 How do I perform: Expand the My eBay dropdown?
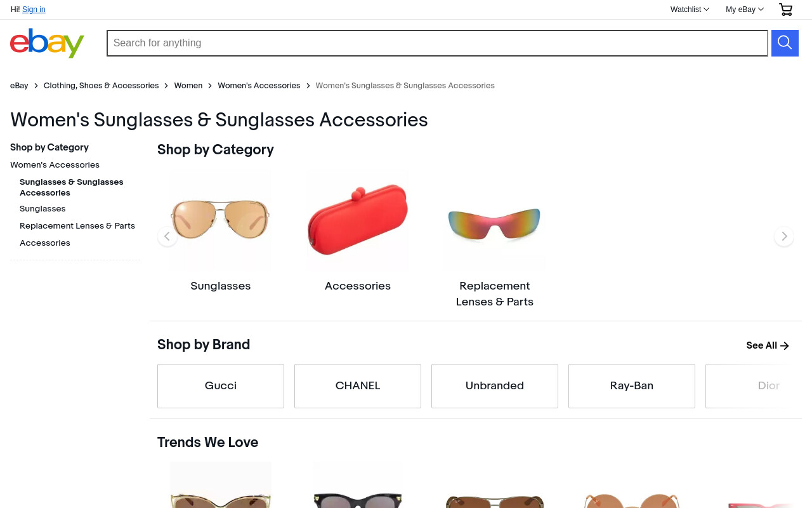coord(745,10)
